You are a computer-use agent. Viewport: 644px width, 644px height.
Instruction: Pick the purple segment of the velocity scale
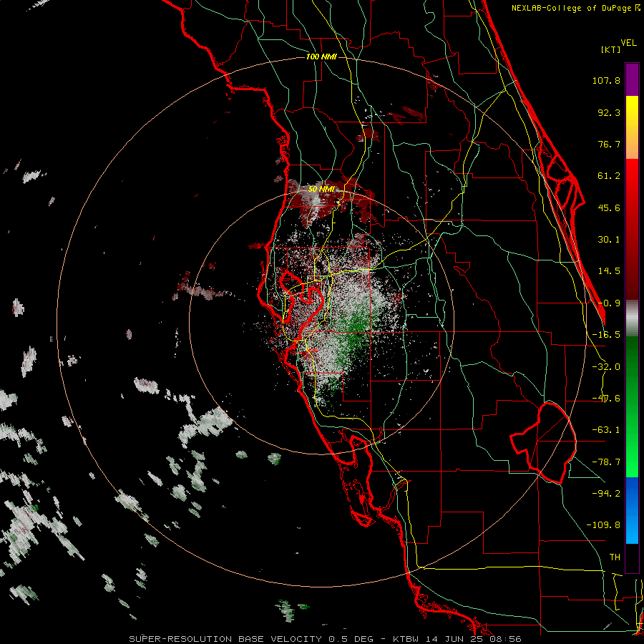point(632,79)
